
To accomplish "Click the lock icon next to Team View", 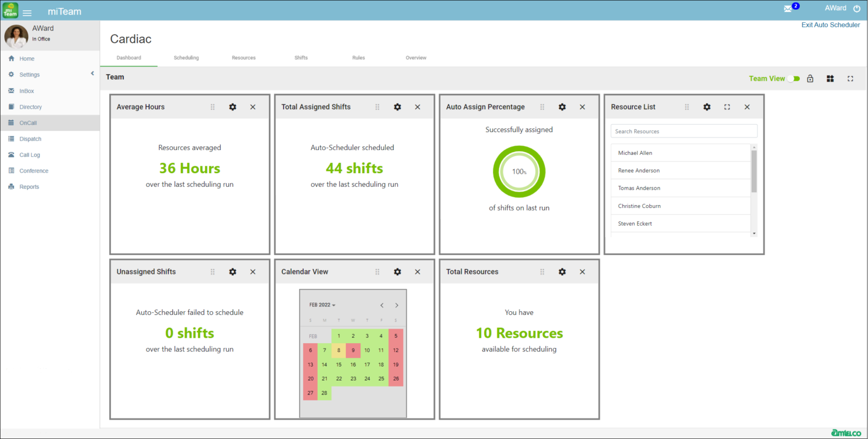I will [x=810, y=78].
